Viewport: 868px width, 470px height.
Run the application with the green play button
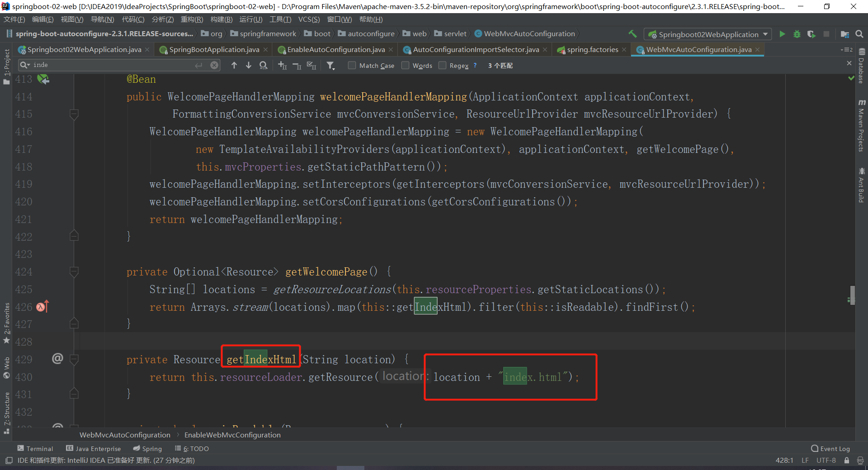click(x=782, y=34)
